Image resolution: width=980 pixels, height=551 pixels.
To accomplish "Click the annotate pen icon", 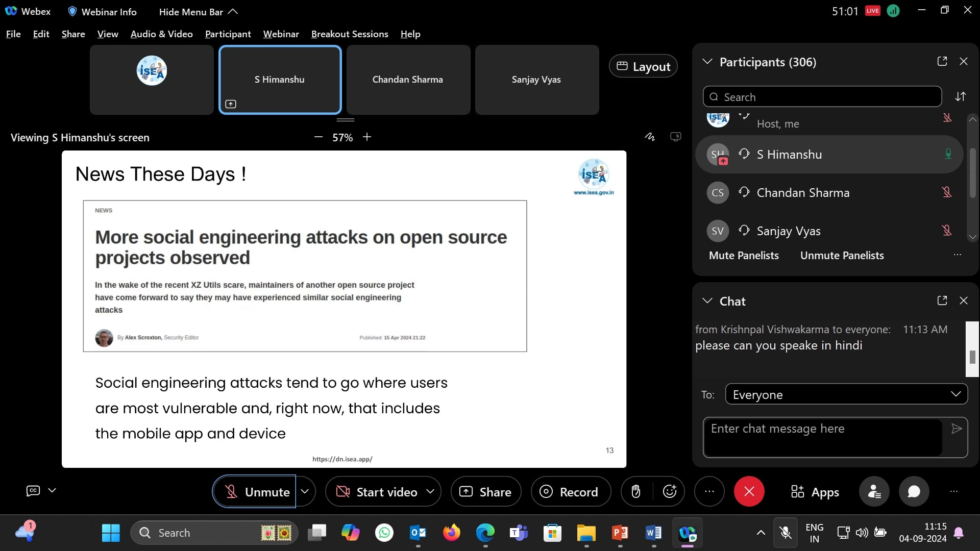I will (x=649, y=137).
